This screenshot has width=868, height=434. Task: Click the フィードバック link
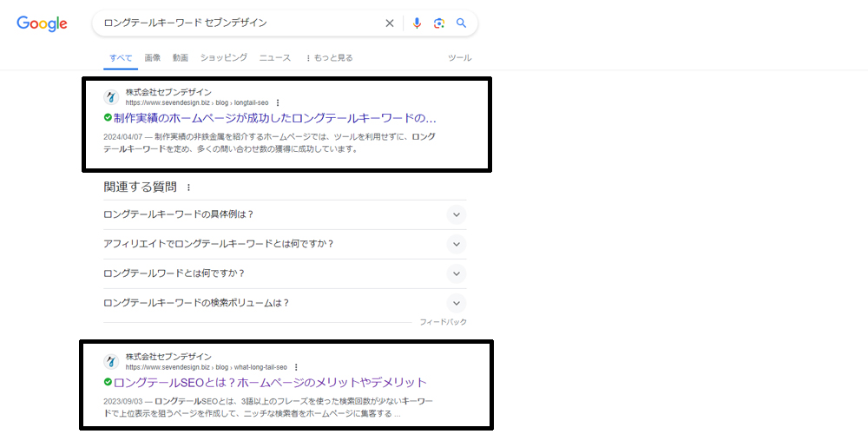pyautogui.click(x=443, y=322)
